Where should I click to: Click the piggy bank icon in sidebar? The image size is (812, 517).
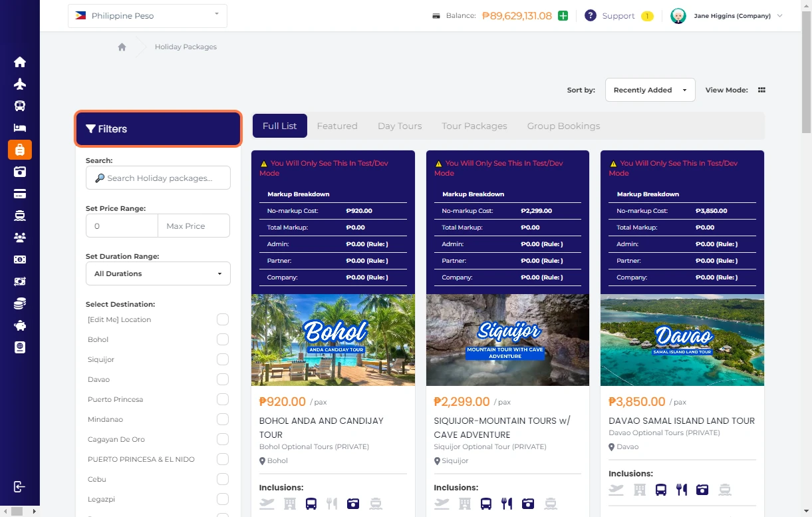pos(20,326)
